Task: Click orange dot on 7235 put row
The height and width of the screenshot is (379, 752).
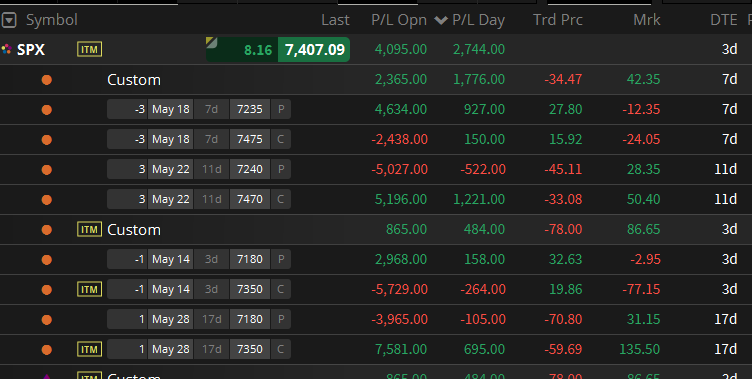Action: pyautogui.click(x=47, y=109)
